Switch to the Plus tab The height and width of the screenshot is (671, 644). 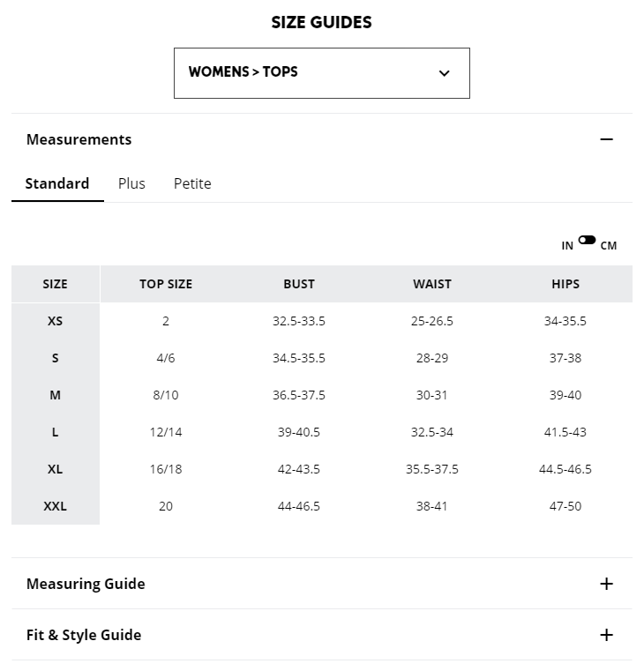pyautogui.click(x=131, y=183)
